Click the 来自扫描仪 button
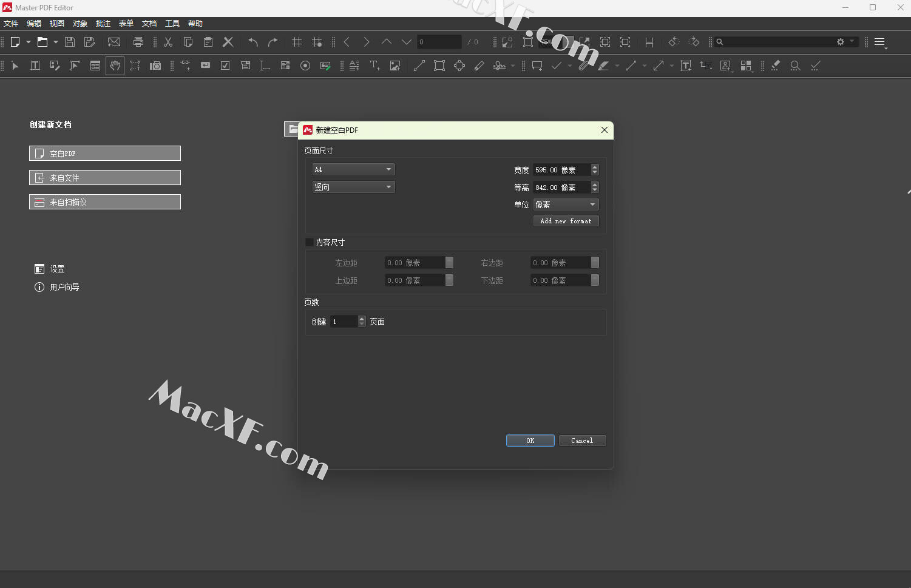911x588 pixels. [x=105, y=202]
